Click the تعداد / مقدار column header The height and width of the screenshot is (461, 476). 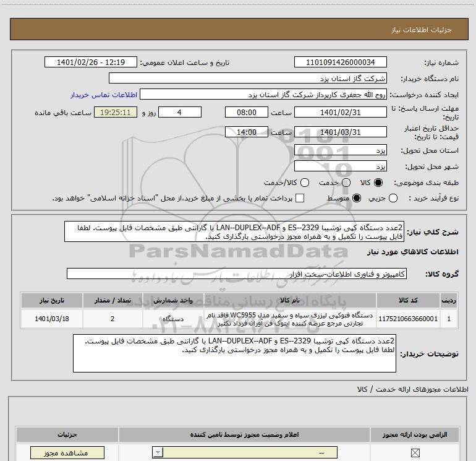(x=113, y=301)
